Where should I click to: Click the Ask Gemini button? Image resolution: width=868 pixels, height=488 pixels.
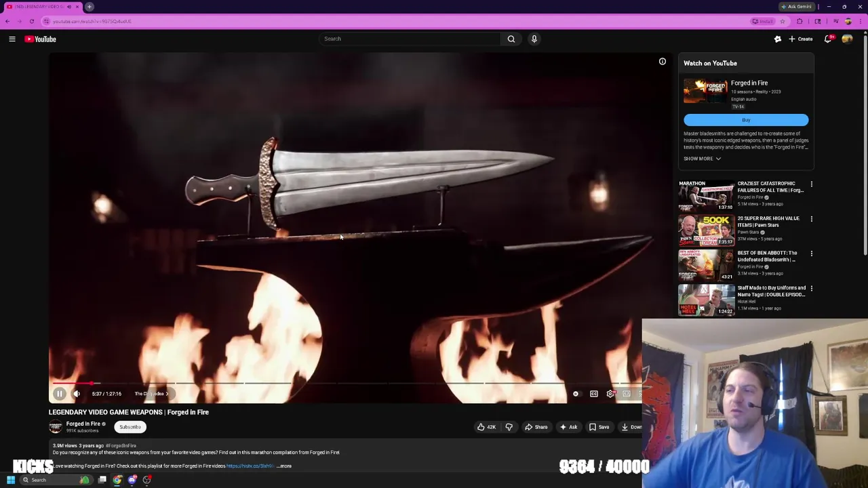pyautogui.click(x=796, y=7)
